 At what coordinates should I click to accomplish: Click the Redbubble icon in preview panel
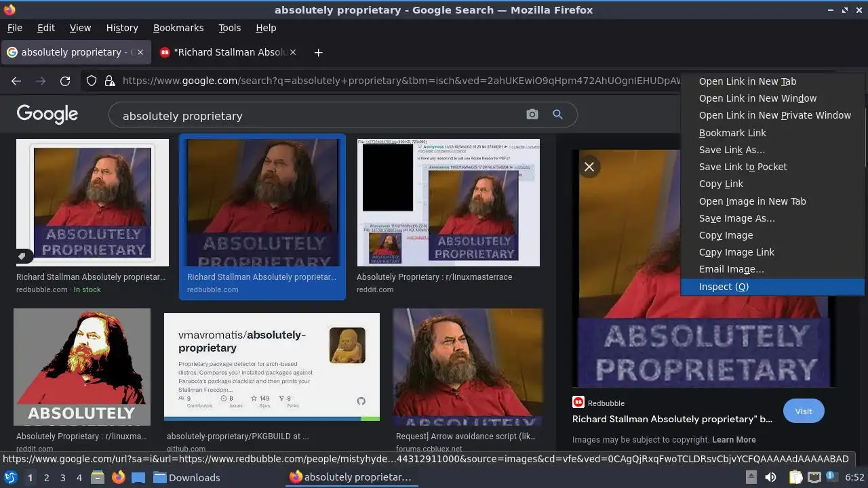point(578,403)
